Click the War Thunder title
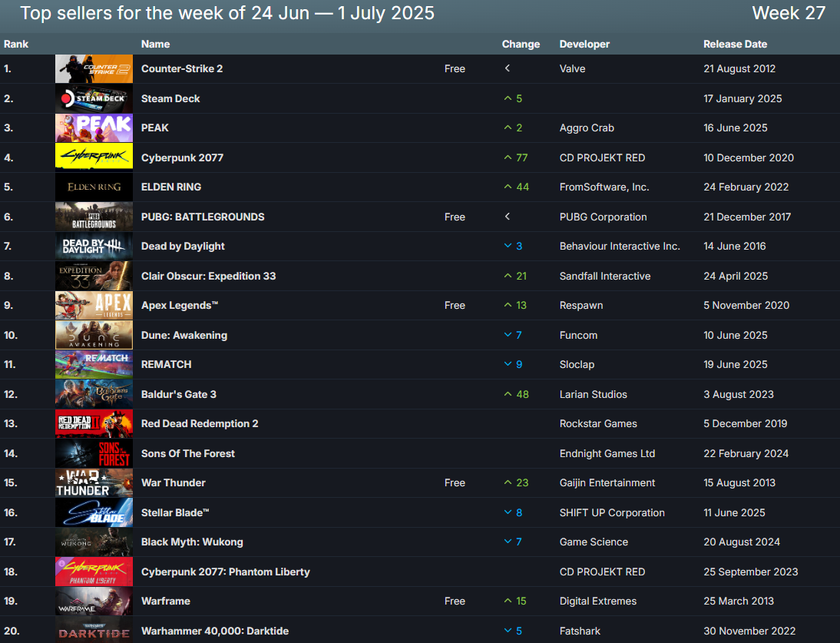 coord(174,483)
